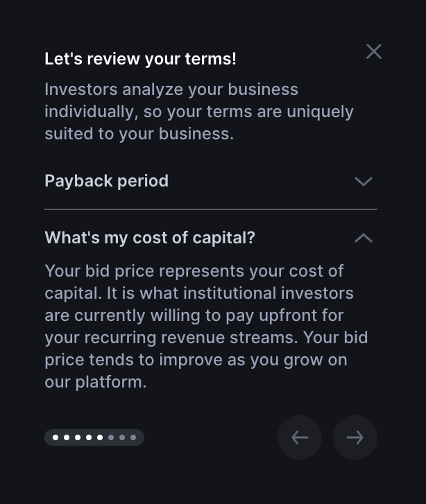Click the "Let's review your terms!" title
The image size is (426, 504).
click(140, 59)
